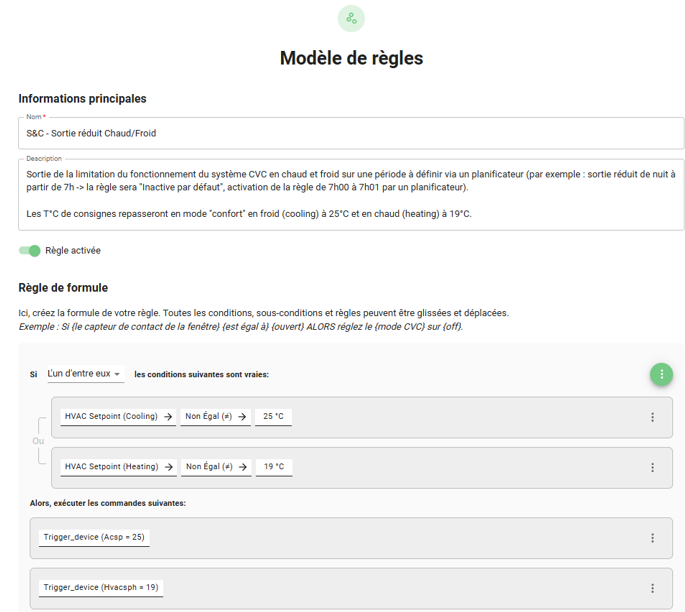Image resolution: width=685 pixels, height=612 pixels.
Task: Open options menu for Cooling setpoint condition
Action: tap(653, 417)
